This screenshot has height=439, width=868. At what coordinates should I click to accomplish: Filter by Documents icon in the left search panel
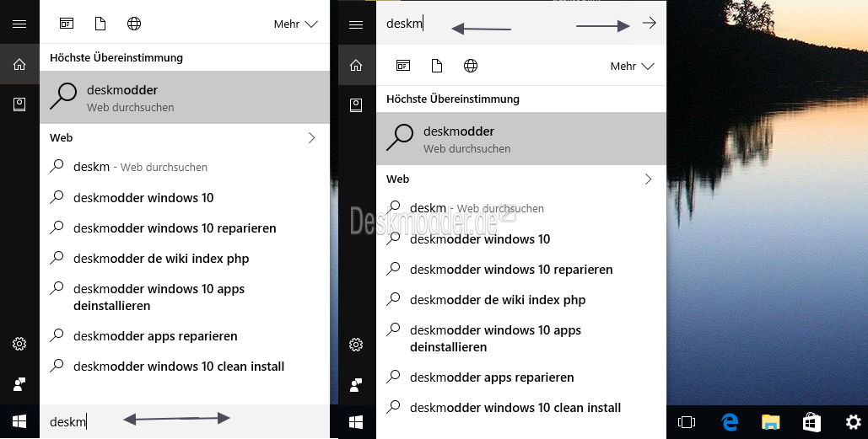[x=100, y=24]
